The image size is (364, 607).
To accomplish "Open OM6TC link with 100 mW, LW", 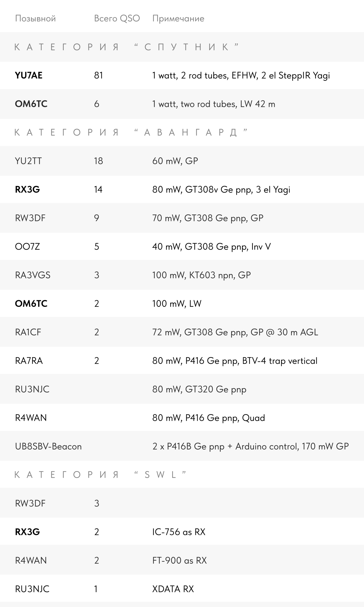I will click(31, 303).
